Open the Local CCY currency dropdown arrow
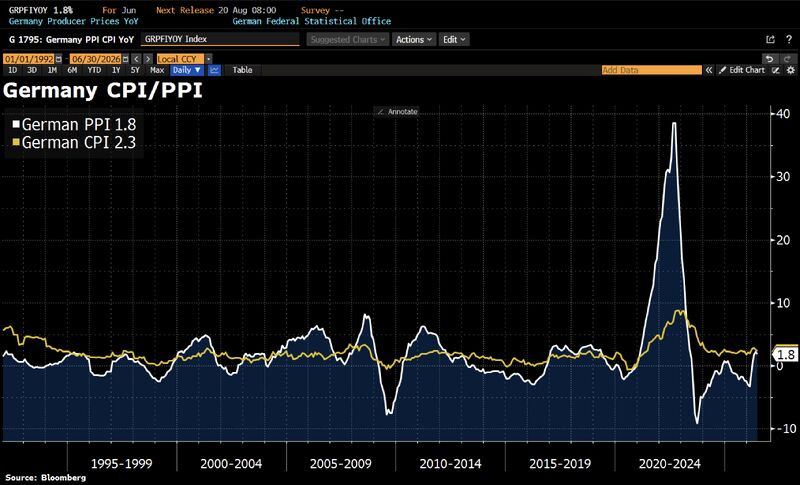 (x=208, y=59)
